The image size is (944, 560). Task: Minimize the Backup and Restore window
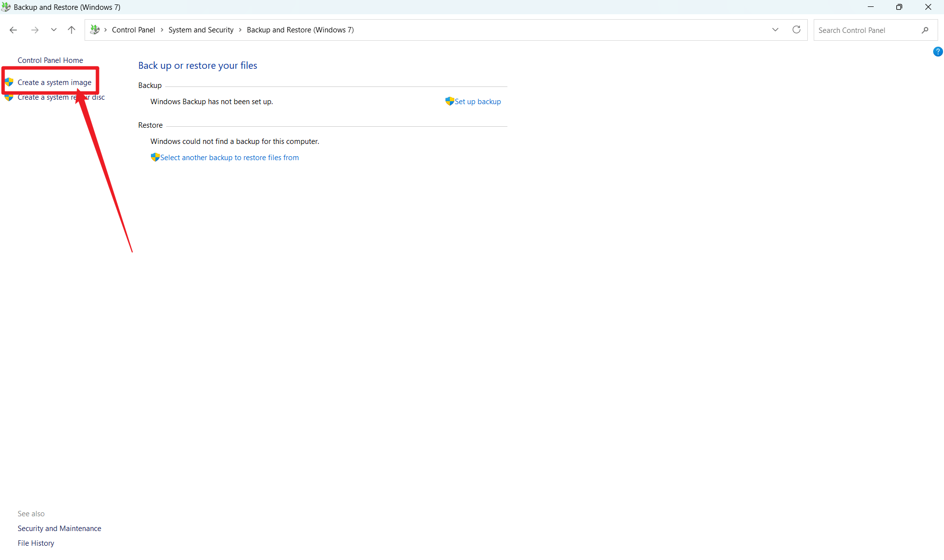[x=871, y=7]
